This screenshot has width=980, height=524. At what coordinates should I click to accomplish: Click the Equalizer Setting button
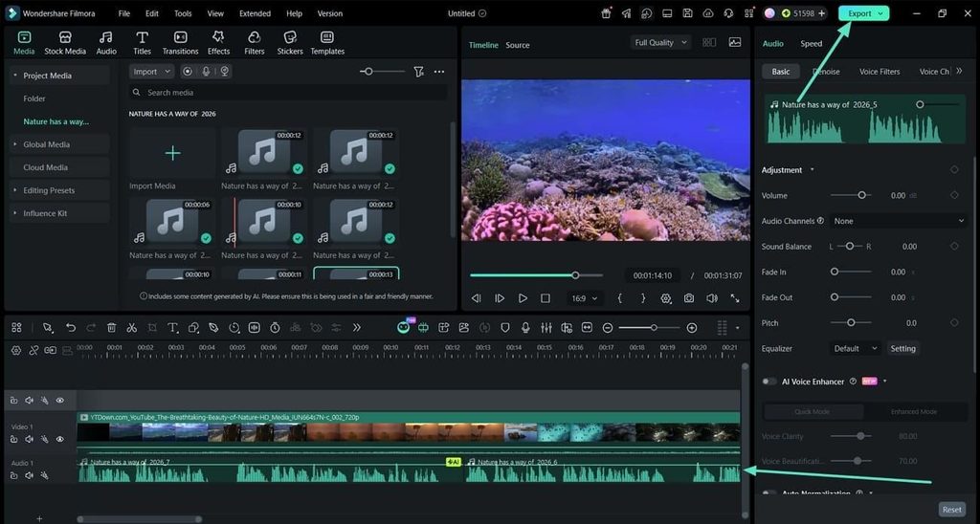click(902, 348)
